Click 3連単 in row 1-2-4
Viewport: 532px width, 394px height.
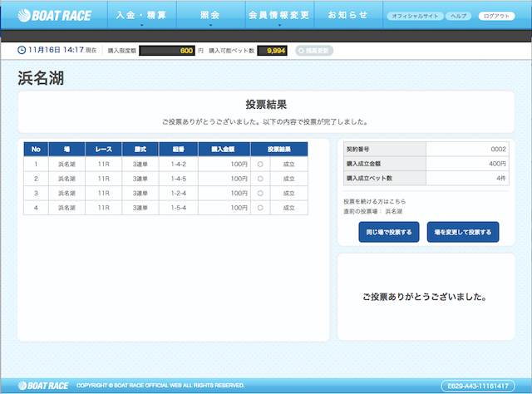[x=140, y=194]
